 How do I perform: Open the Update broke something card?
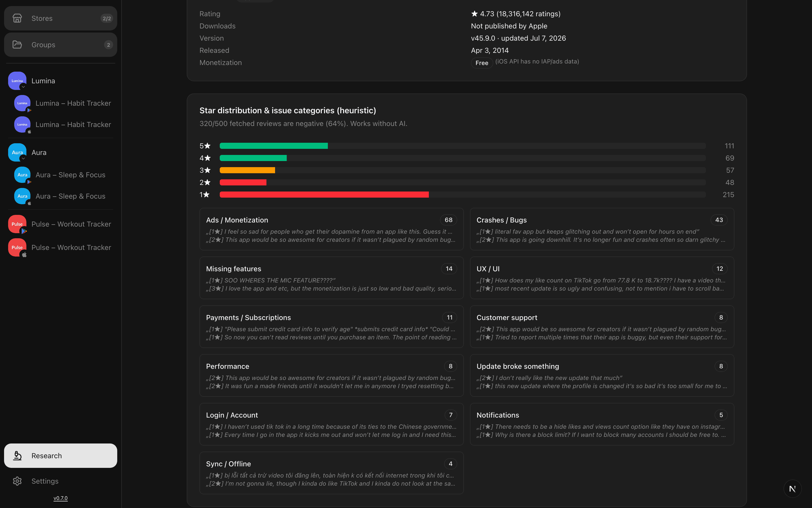click(x=602, y=375)
